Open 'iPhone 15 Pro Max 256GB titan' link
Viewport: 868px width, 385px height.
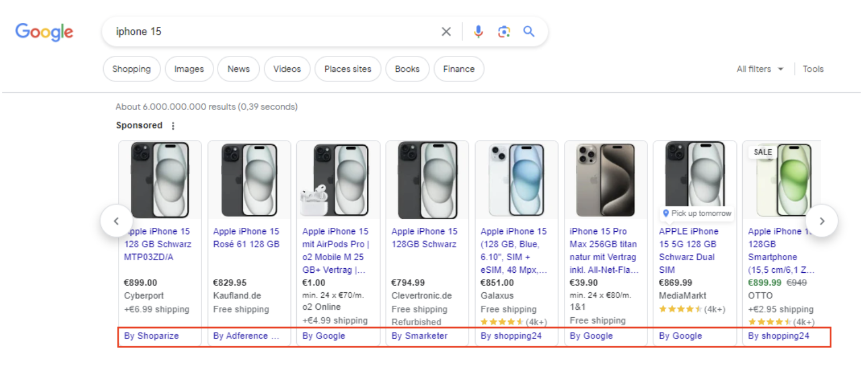(604, 251)
